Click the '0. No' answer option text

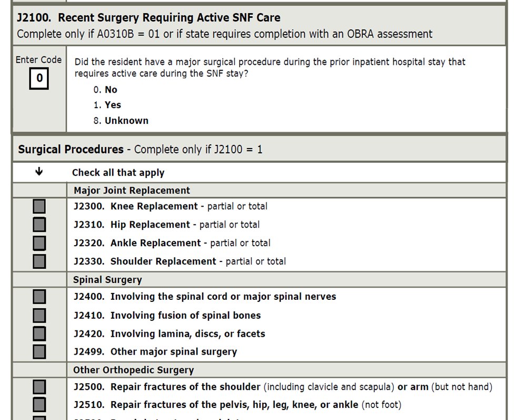pyautogui.click(x=105, y=90)
